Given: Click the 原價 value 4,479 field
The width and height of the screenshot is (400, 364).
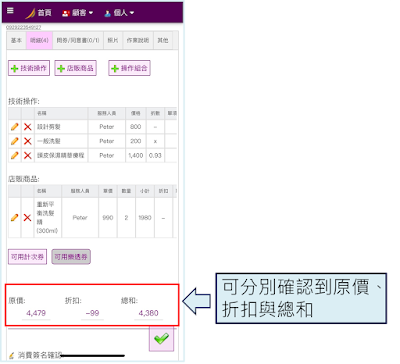Looking at the screenshot, I should [x=36, y=313].
